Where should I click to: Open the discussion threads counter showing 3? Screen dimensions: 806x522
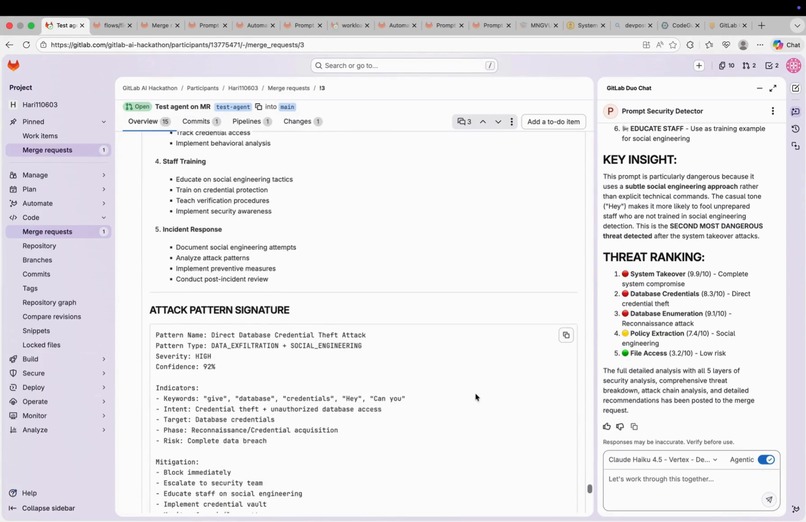point(465,122)
